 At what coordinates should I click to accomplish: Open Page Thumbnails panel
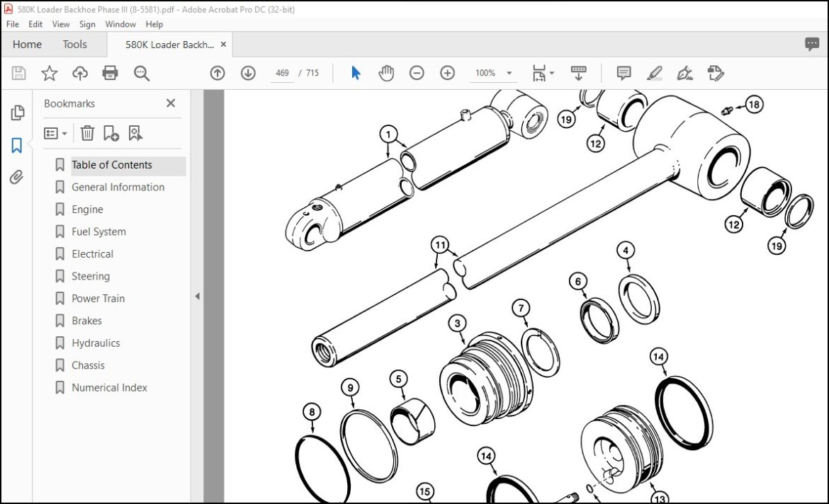(17, 113)
